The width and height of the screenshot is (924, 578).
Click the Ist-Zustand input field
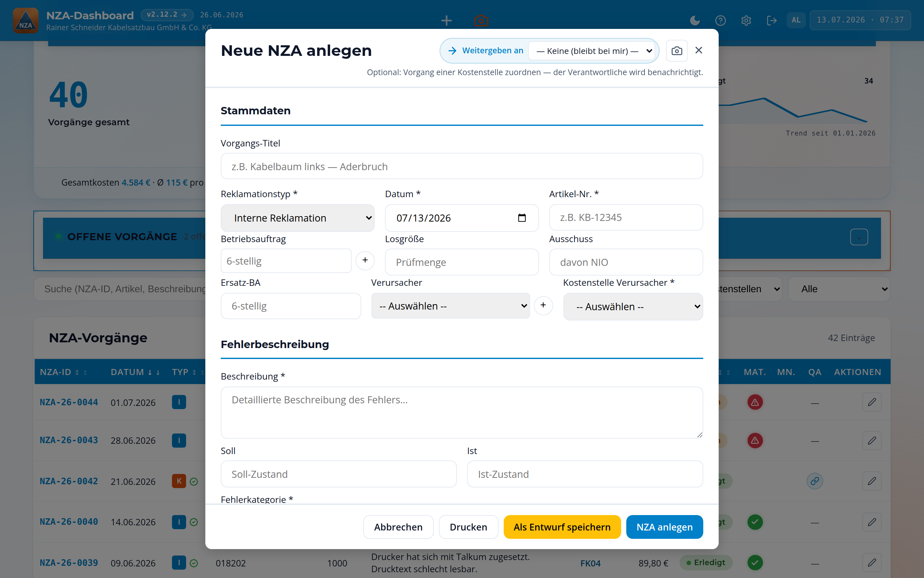[585, 474]
